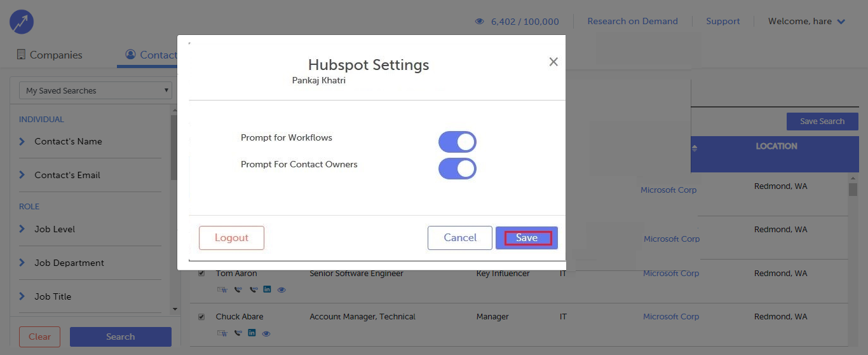Click the LOCATION column header
Viewport: 868px width, 355px height.
tap(776, 146)
